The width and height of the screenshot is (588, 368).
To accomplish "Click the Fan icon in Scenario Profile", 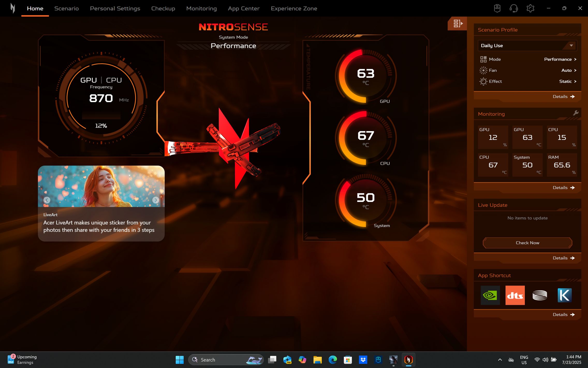I will pos(483,70).
